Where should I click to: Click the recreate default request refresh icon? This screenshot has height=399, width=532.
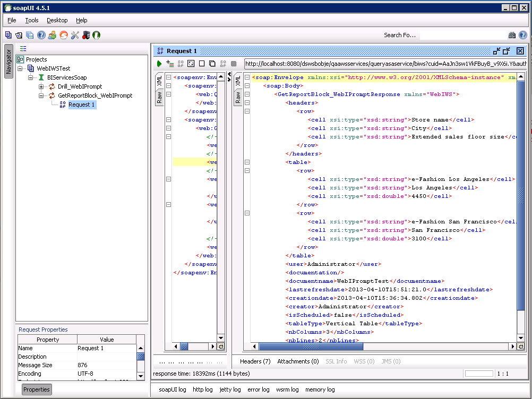[191, 63]
